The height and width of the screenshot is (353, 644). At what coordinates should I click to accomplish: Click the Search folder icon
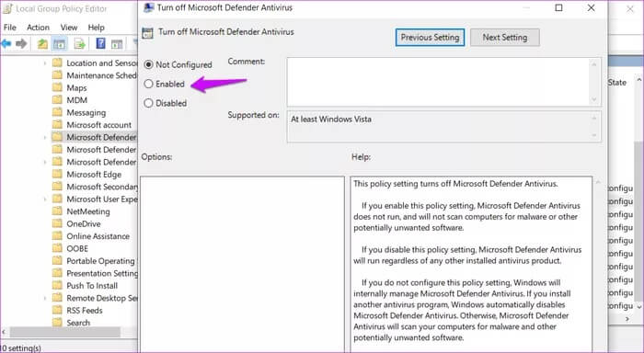[57, 323]
